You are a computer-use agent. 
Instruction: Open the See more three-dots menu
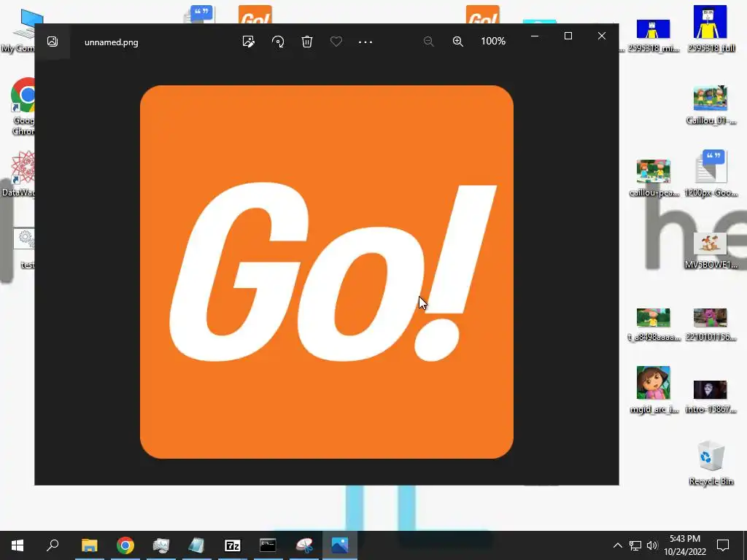click(365, 42)
